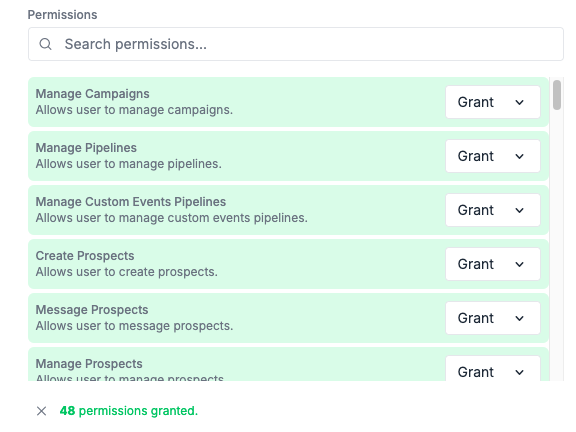Click 'Allows user to manage custom events pipelines.' text
Viewport: 576px width, 432px height.
(172, 218)
